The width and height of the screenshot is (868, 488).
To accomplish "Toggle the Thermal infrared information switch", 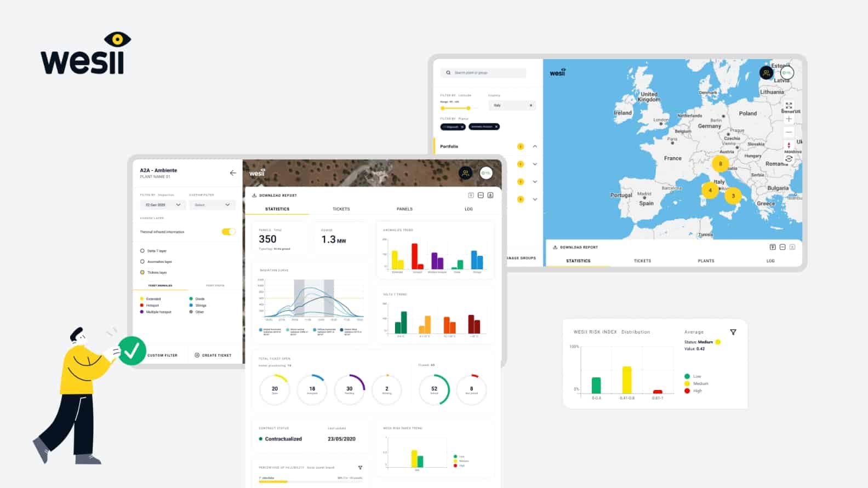I will [x=229, y=232].
